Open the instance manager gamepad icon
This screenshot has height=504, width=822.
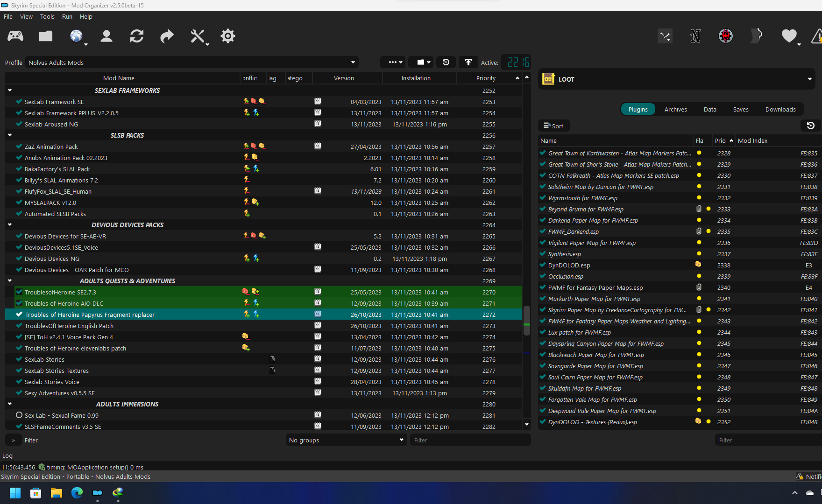pyautogui.click(x=15, y=36)
